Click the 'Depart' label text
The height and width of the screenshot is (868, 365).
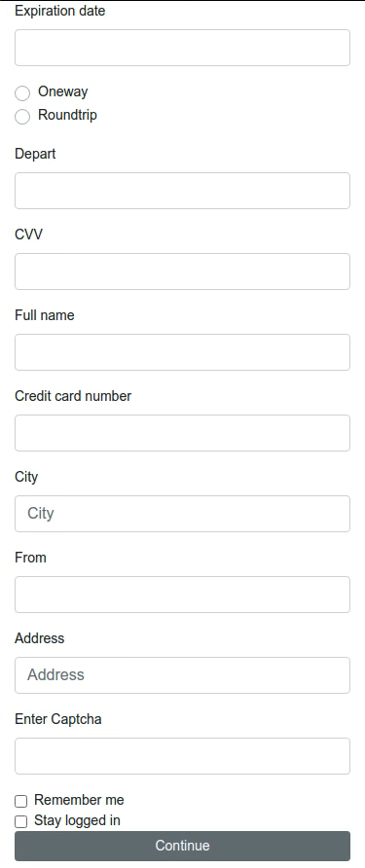[35, 154]
